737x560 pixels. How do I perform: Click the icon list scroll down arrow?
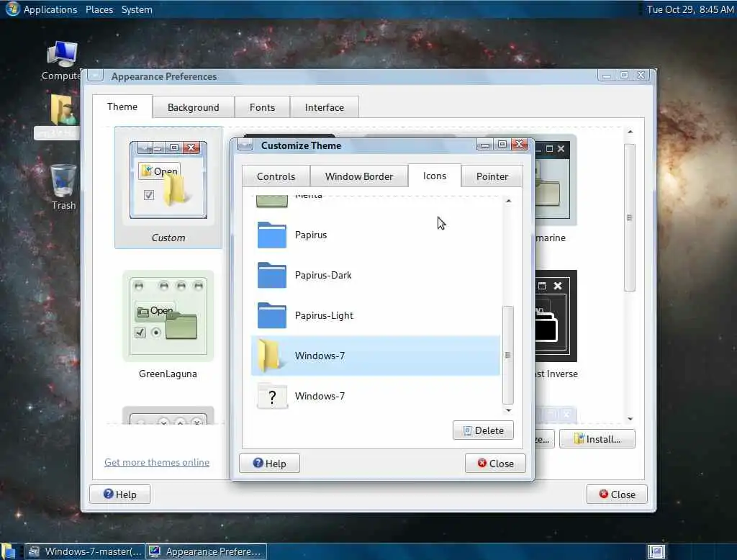click(508, 410)
